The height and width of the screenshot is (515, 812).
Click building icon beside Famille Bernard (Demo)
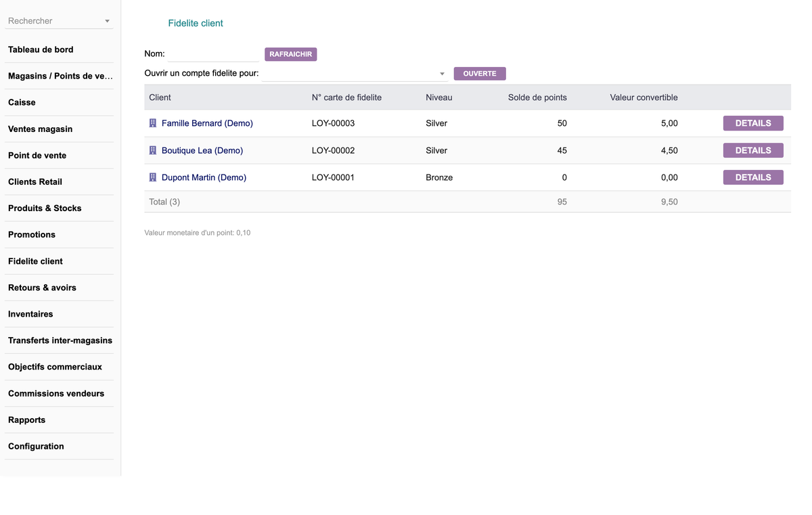153,123
